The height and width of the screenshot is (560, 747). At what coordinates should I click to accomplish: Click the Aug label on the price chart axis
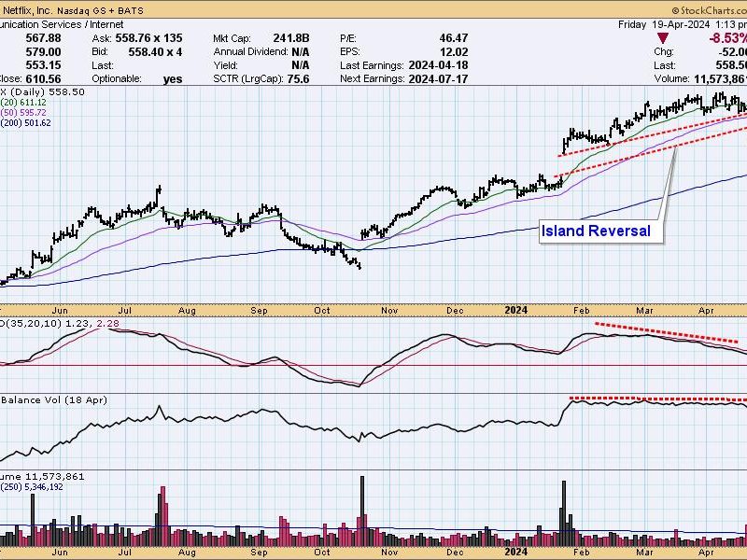pyautogui.click(x=188, y=311)
